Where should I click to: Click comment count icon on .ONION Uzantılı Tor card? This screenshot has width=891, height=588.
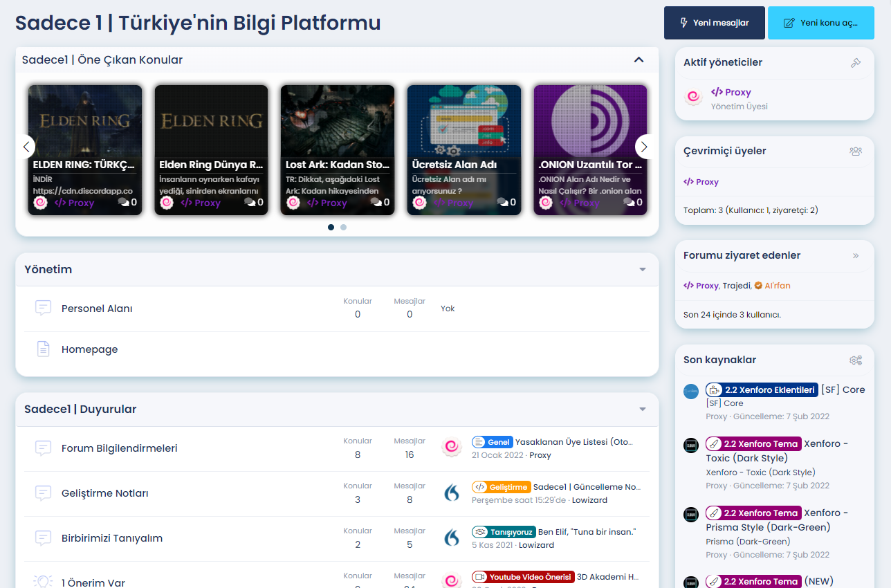coord(629,202)
